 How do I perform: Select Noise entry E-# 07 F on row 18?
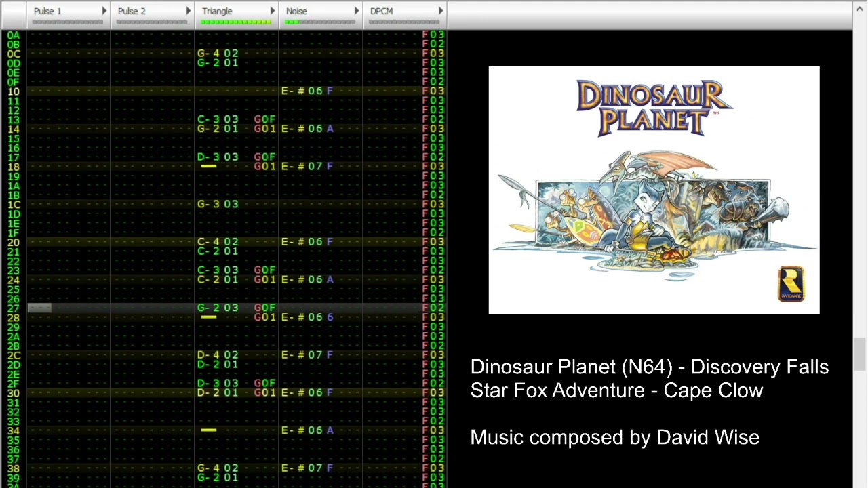[307, 166]
